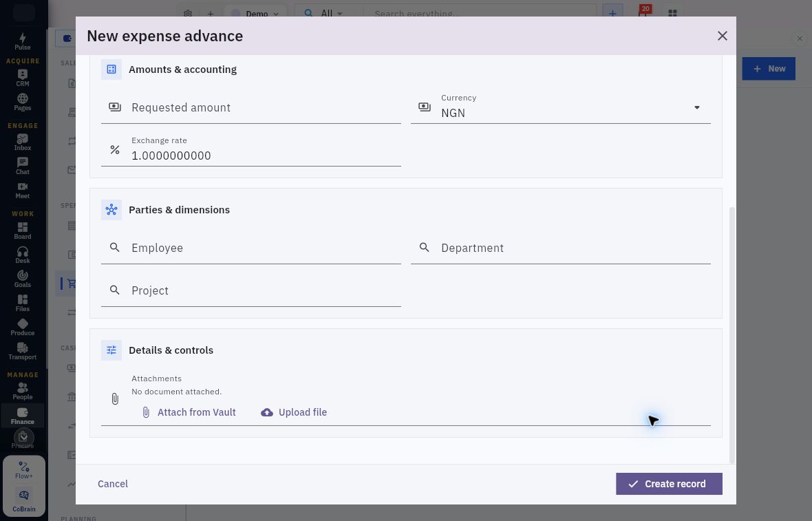Click the Employee search magnifier icon
The height and width of the screenshot is (521, 812).
[x=115, y=248]
